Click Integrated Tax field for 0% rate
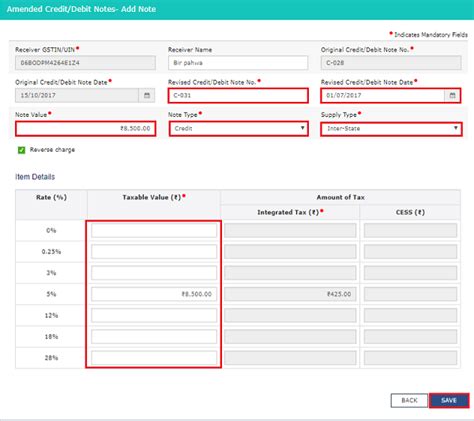The image size is (474, 421). coord(290,230)
